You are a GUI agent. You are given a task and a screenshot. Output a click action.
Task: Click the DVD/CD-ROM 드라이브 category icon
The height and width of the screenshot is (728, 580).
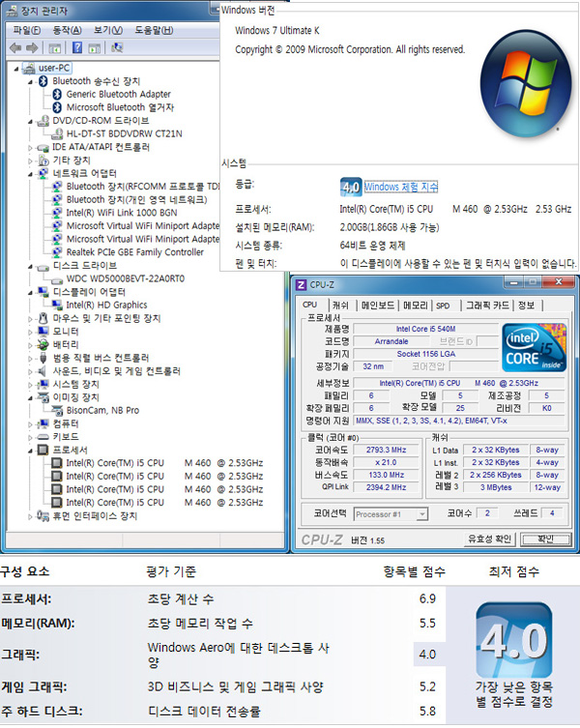pos(43,121)
